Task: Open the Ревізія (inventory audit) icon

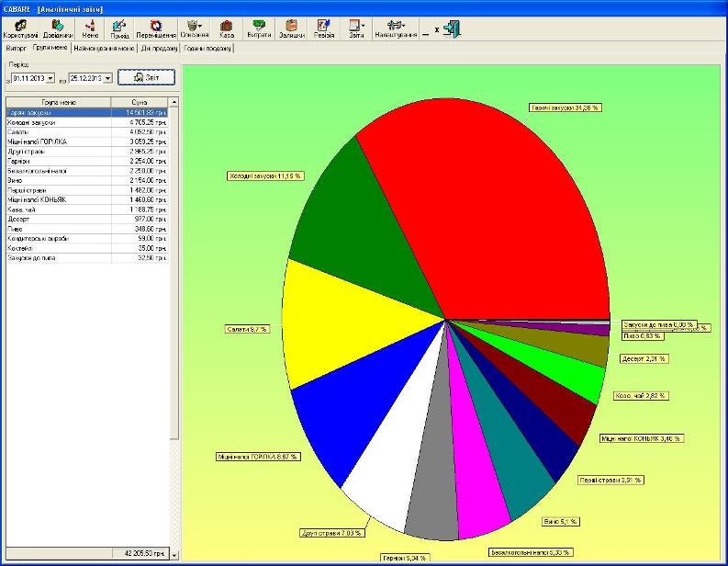Action: [x=324, y=28]
